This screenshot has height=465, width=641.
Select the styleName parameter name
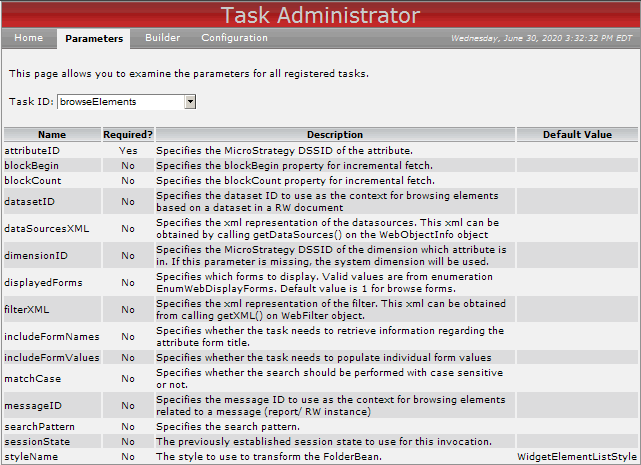(x=31, y=457)
